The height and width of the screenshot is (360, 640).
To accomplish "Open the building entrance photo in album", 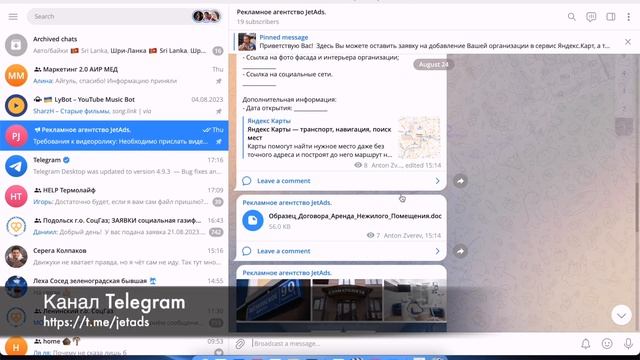I will [347, 300].
